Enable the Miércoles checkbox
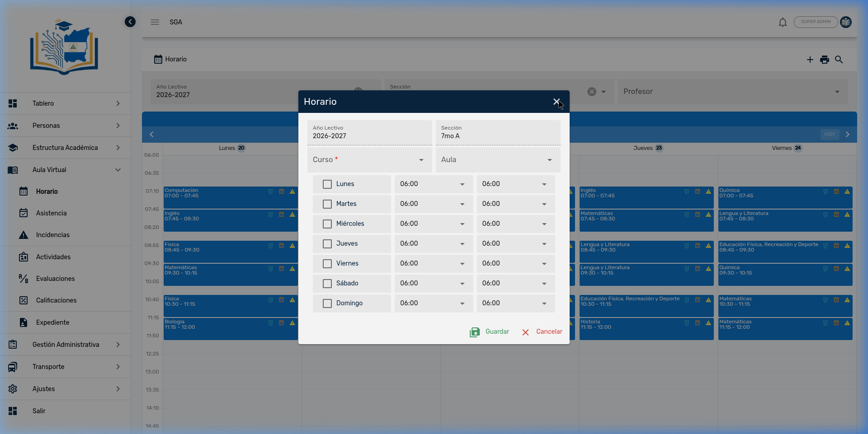Screen dimensions: 868x434 [x=327, y=224]
